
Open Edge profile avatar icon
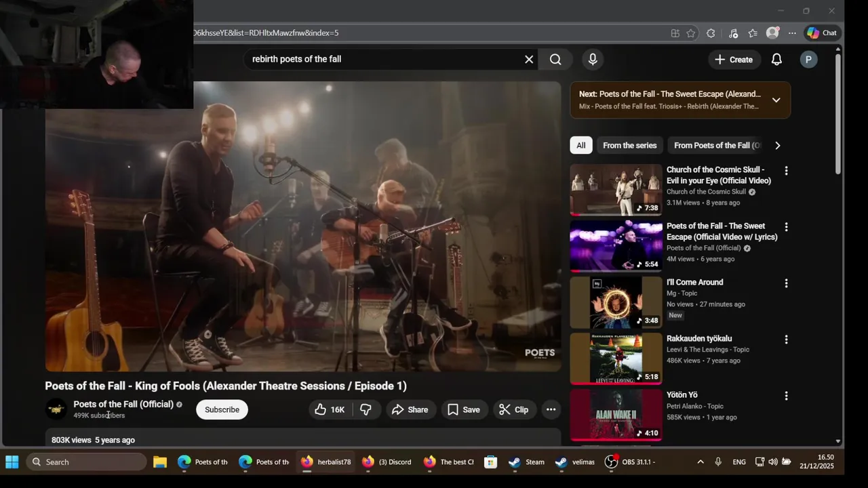point(772,33)
